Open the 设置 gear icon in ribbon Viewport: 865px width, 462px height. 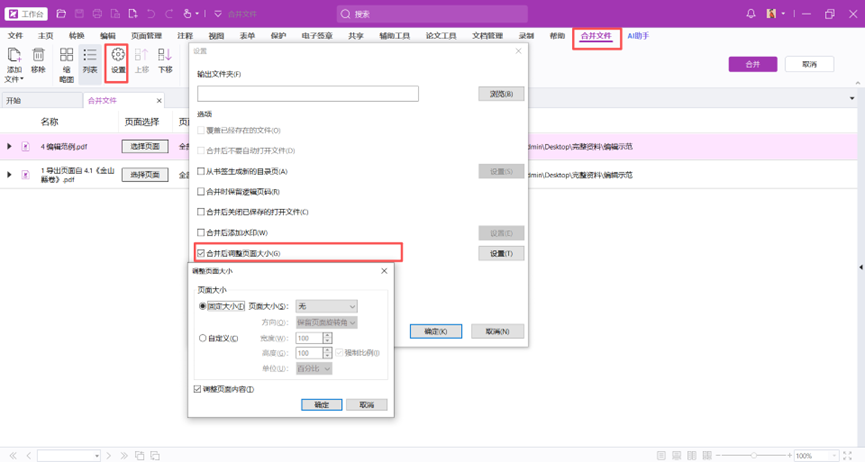[118, 57]
